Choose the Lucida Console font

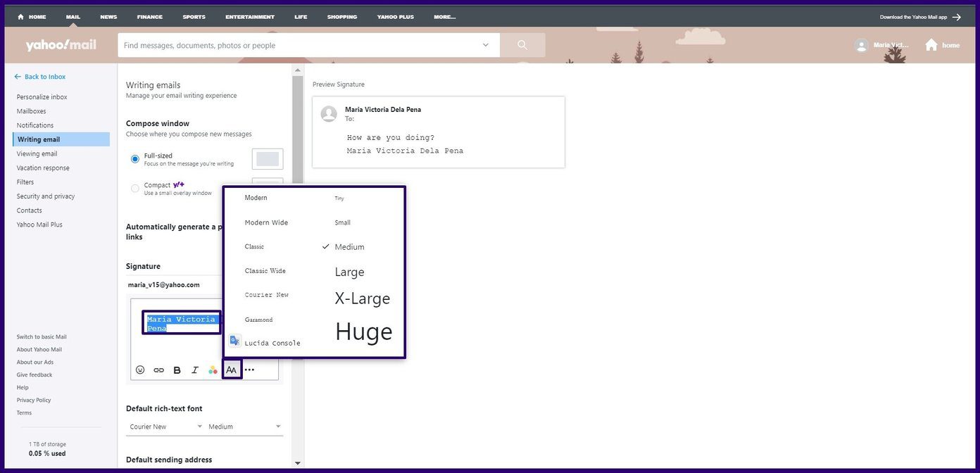click(x=272, y=343)
